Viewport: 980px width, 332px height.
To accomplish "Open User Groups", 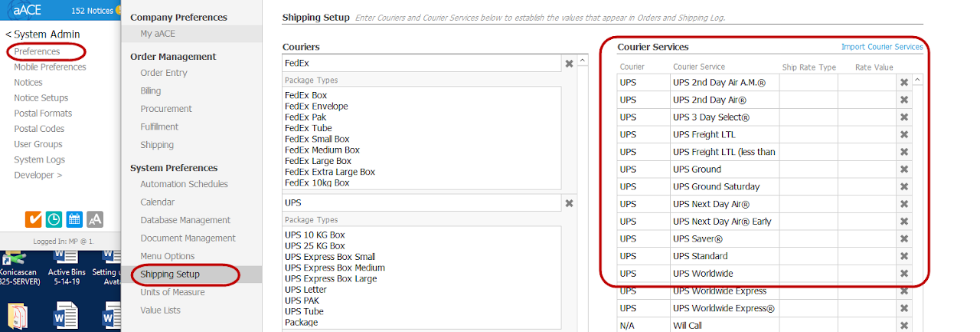I will pos(38,144).
